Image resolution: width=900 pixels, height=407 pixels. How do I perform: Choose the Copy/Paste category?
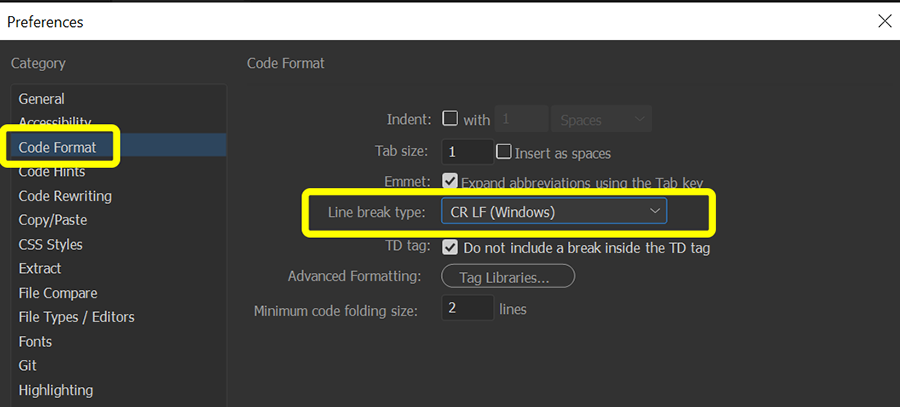point(53,220)
